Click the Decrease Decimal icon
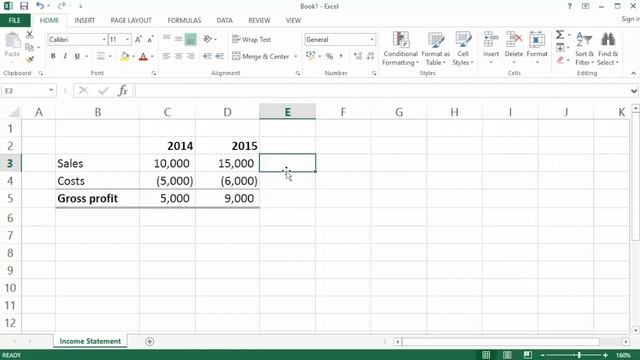The height and width of the screenshot is (360, 640). coord(370,56)
